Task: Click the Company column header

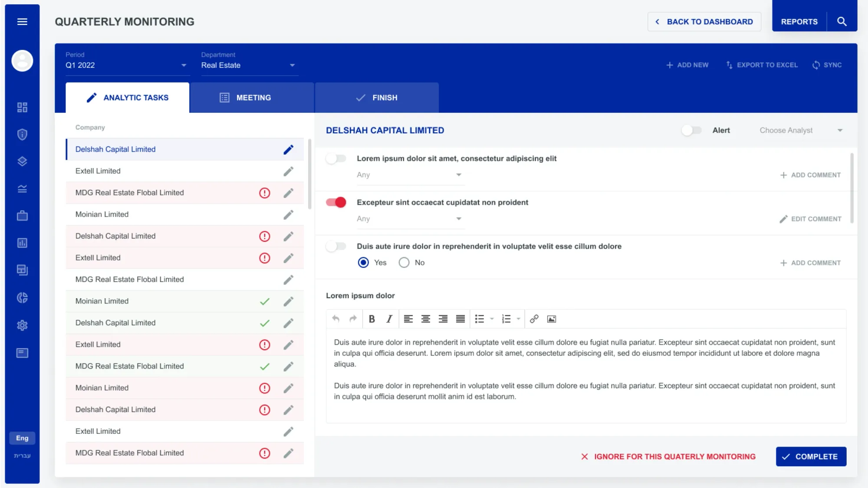Action: pos(90,127)
